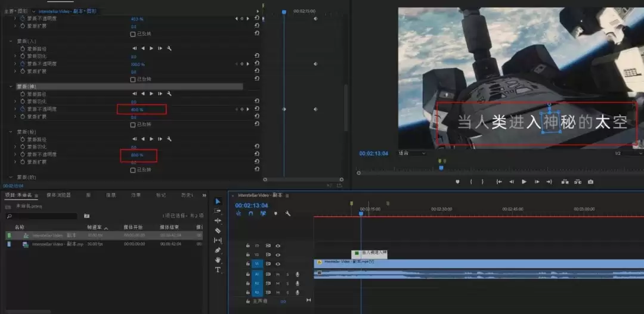Expand the 蒙版(的) group
644x314 pixels.
pos(11,178)
